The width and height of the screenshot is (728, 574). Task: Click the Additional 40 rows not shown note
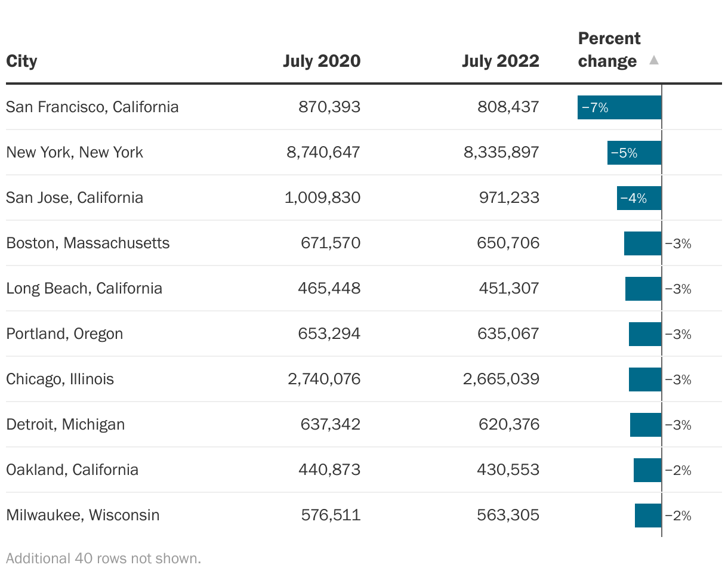click(104, 558)
